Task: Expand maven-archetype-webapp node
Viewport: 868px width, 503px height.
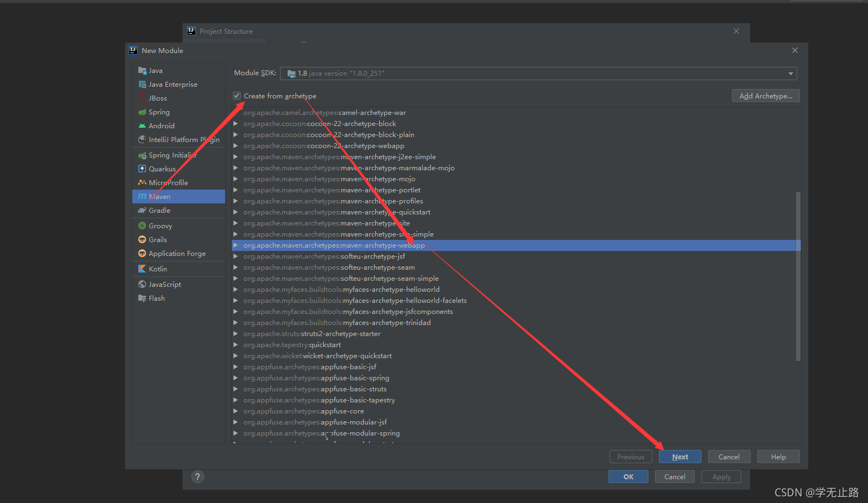Action: (236, 245)
